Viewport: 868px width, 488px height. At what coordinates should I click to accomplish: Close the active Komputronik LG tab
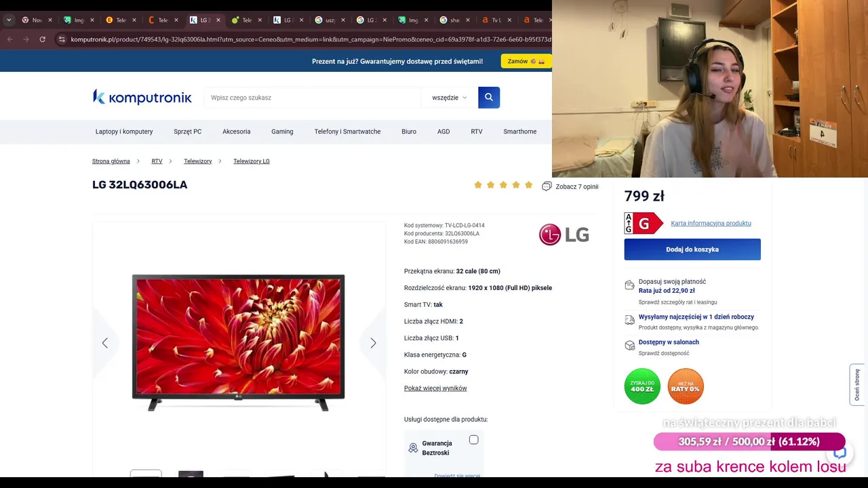[x=218, y=20]
